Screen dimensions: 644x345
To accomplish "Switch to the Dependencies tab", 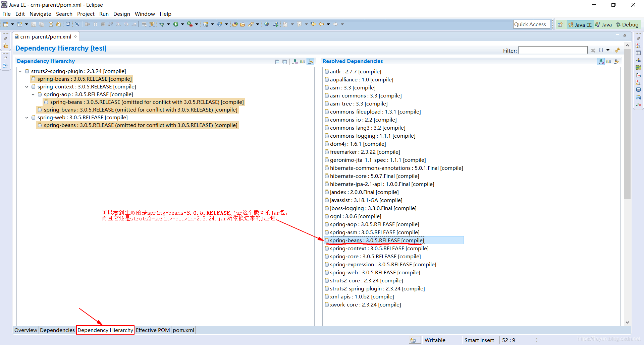I will click(x=57, y=330).
